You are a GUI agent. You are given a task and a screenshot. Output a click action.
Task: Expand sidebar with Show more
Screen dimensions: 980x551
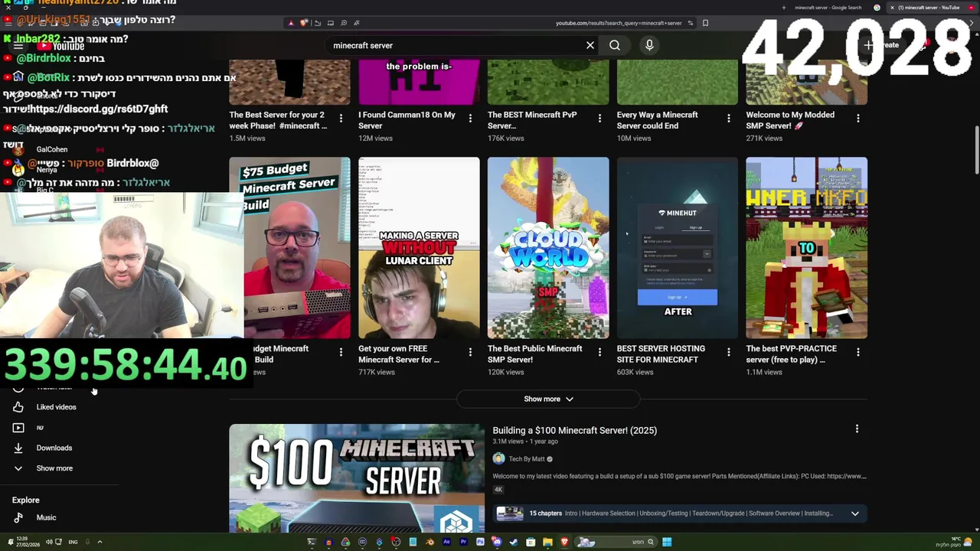pyautogui.click(x=54, y=468)
